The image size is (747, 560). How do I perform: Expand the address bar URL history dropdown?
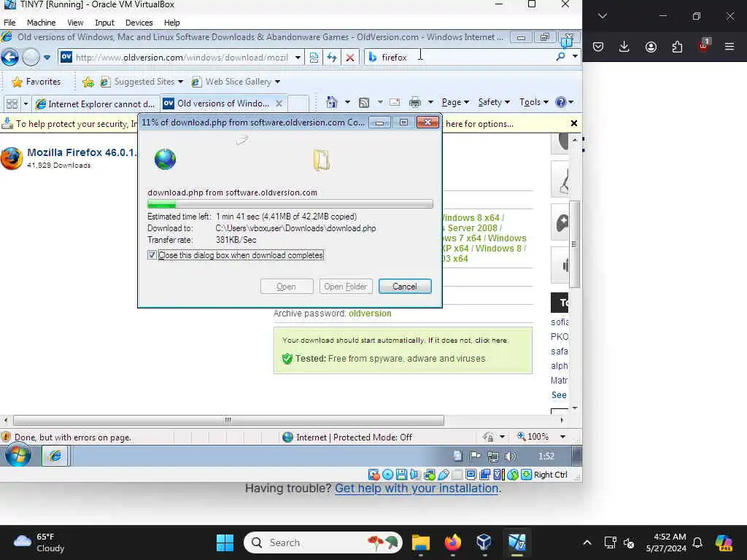click(298, 58)
